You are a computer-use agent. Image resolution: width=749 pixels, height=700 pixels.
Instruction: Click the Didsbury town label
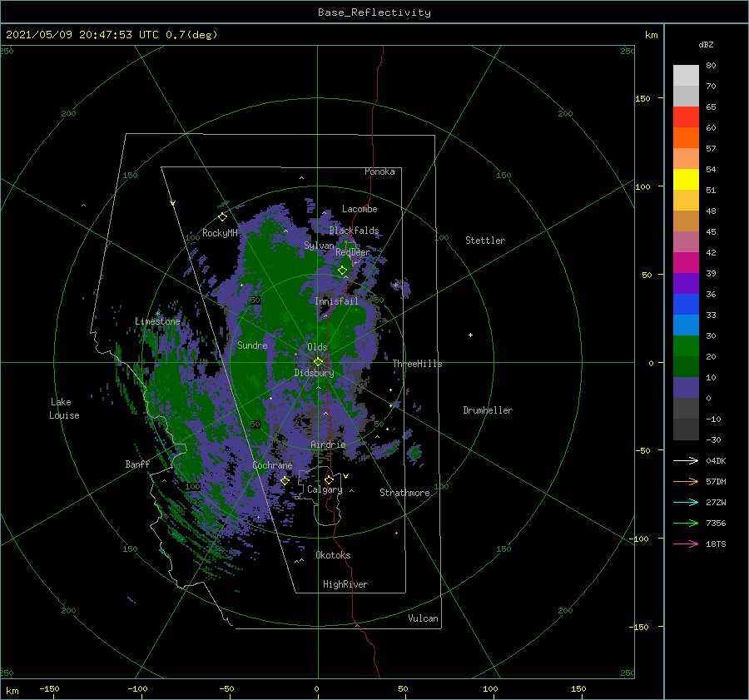(314, 373)
